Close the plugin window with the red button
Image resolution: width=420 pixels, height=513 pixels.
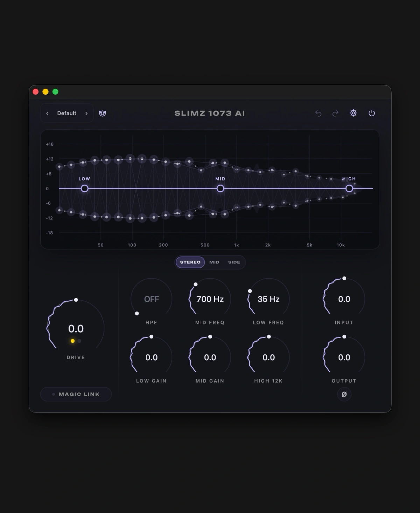pyautogui.click(x=36, y=92)
